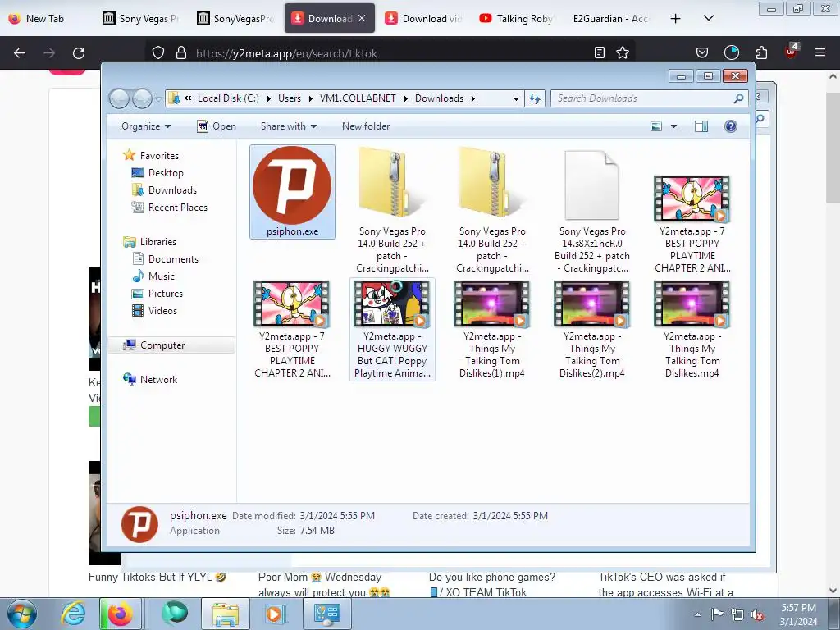
Task: Open Pictures library
Action: 165,294
